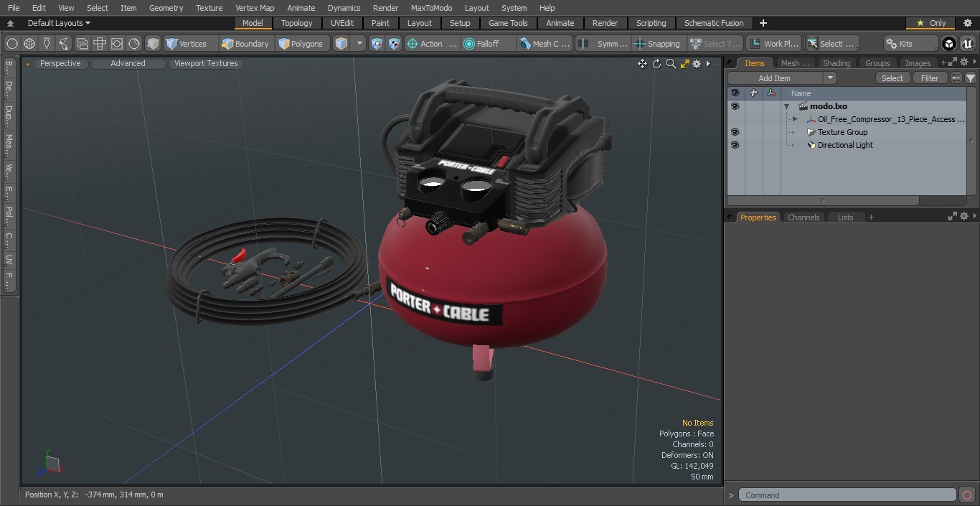Open the Default Layouts dropdown
Screen dimensions: 980x506
(x=59, y=23)
